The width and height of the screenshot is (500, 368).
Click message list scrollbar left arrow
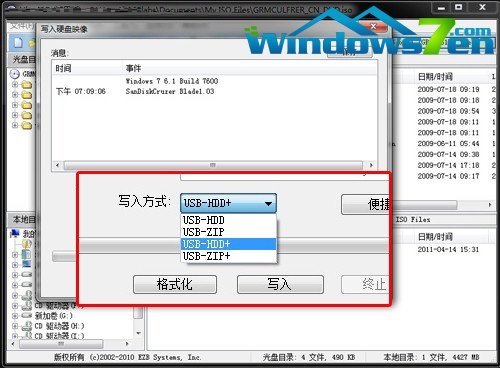(x=57, y=165)
